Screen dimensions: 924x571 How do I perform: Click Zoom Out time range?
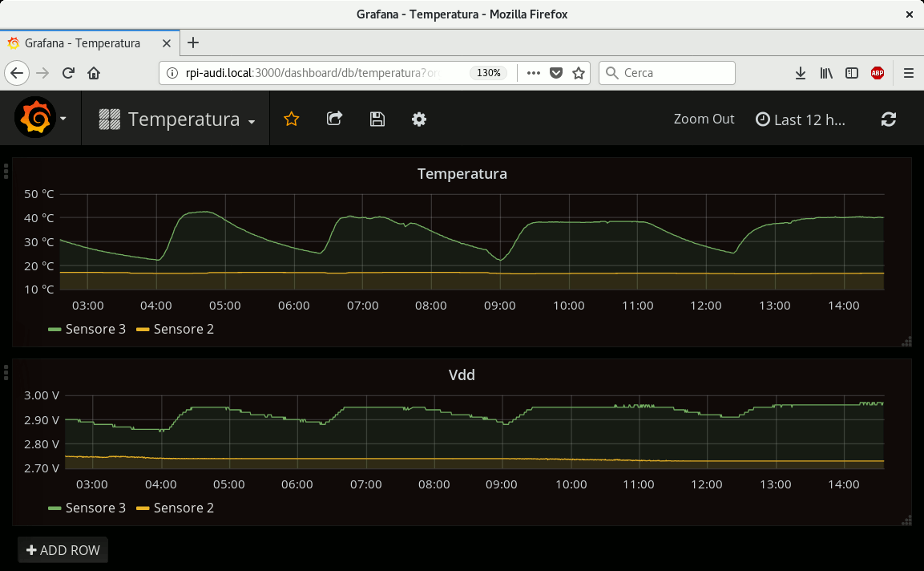tap(704, 119)
